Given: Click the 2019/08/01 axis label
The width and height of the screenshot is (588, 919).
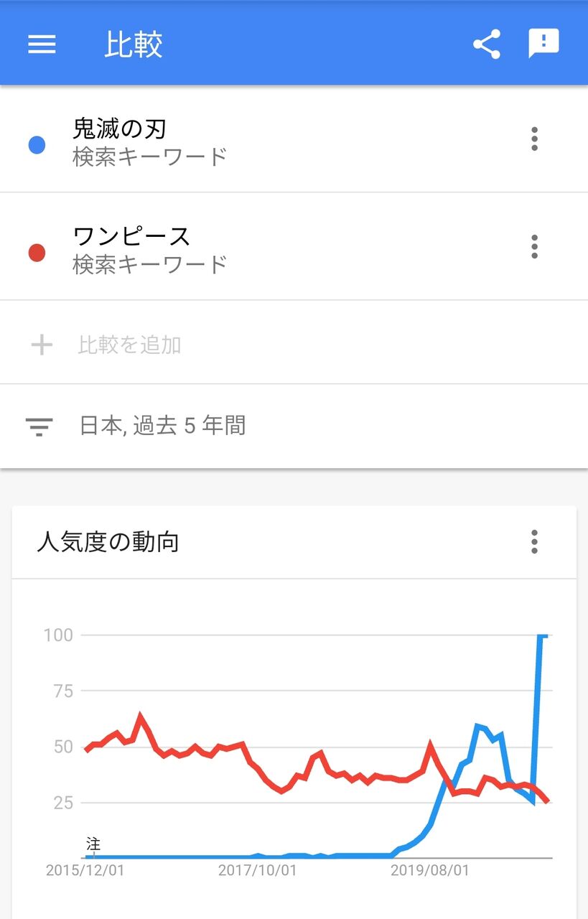Looking at the screenshot, I should [x=431, y=871].
